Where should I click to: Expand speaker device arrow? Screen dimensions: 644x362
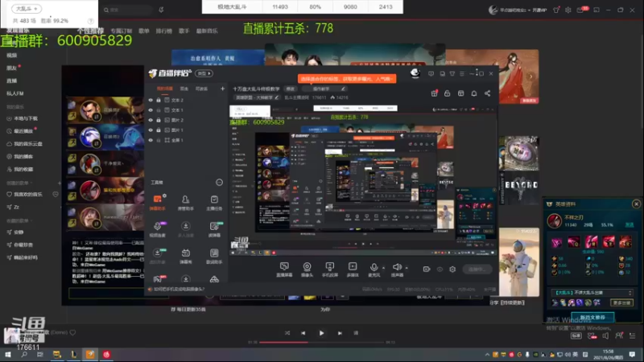click(407, 268)
